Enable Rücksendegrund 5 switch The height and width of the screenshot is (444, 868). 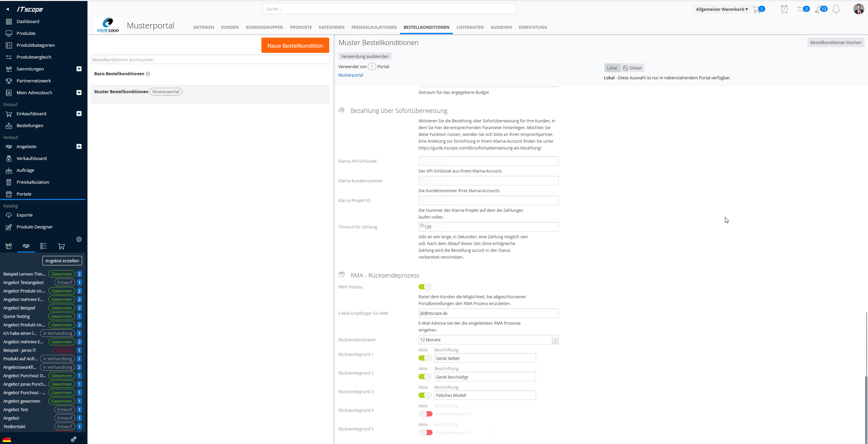(426, 432)
